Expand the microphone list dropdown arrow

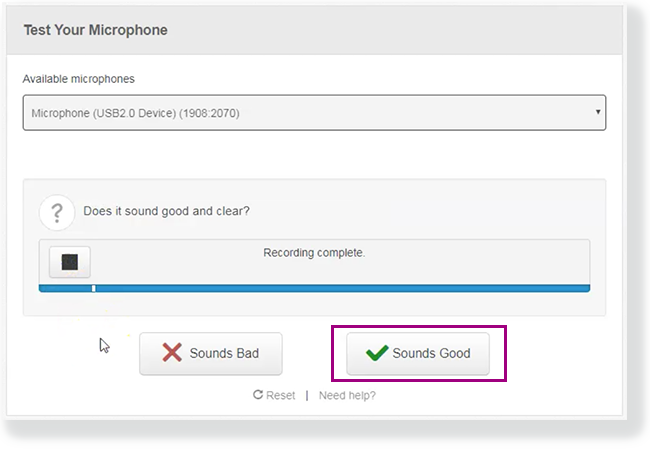598,112
